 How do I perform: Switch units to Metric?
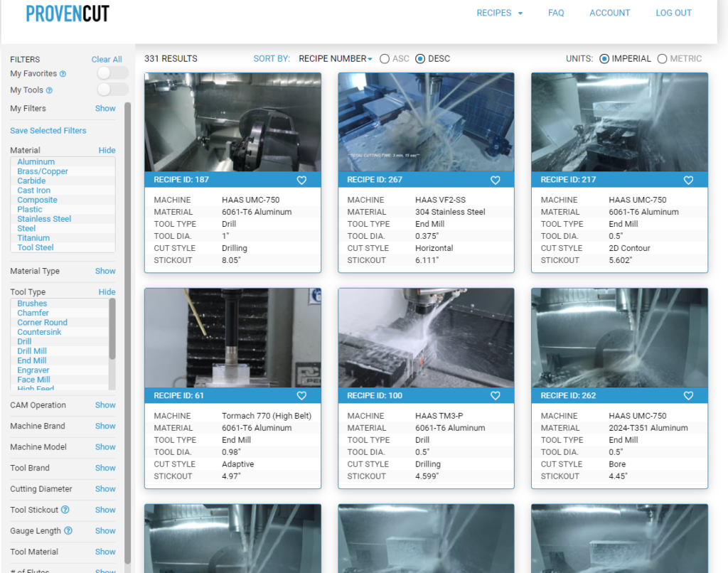[662, 59]
